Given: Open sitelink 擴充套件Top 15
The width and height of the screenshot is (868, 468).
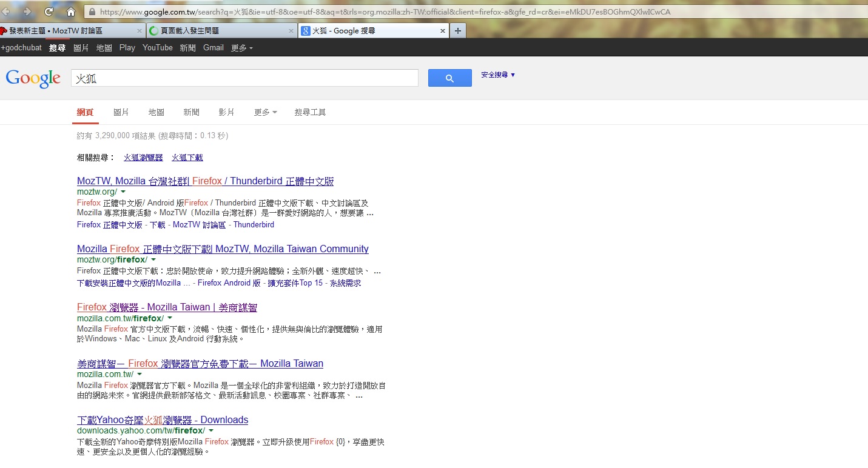Looking at the screenshot, I should click(295, 283).
